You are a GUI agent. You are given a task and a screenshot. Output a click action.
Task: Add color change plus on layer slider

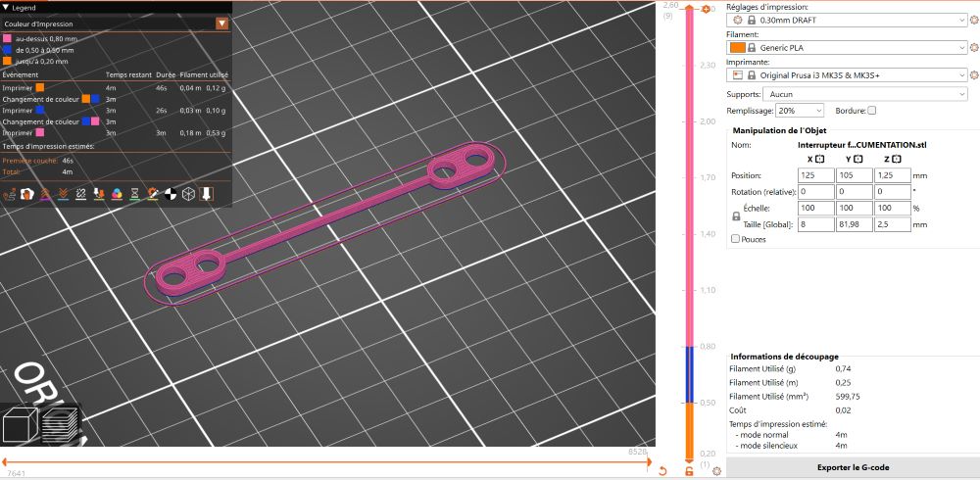[x=706, y=9]
